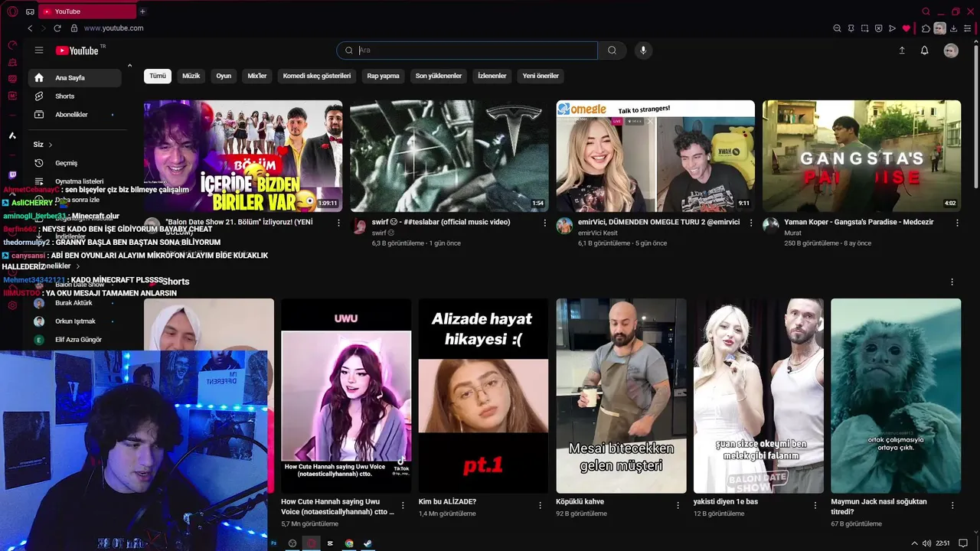Click the volume icon in system tray
Image resolution: width=980 pixels, height=551 pixels.
tap(926, 543)
